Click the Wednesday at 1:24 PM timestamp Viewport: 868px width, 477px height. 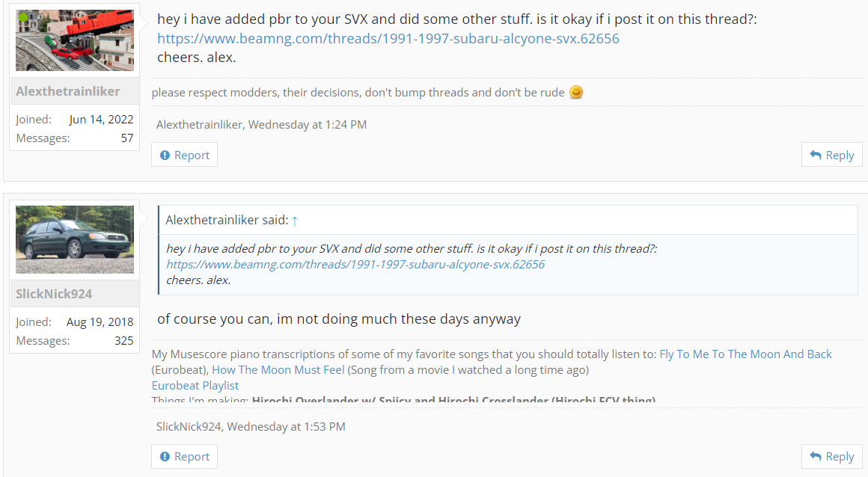click(308, 125)
